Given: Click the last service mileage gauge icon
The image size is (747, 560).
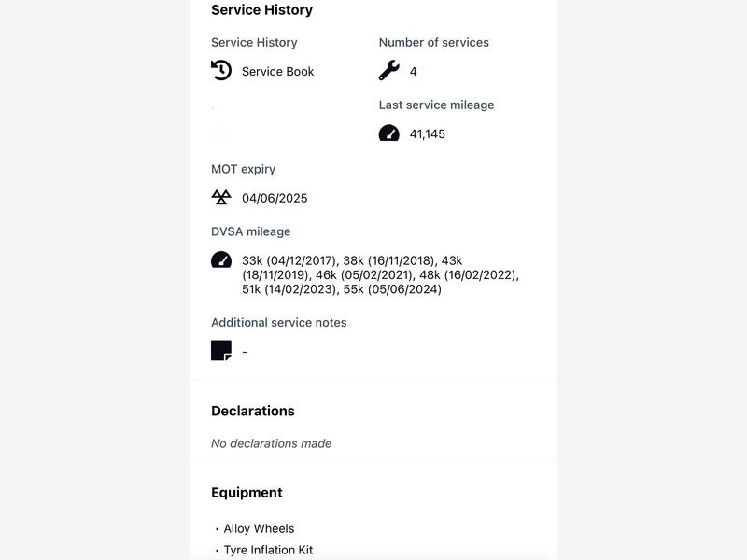Looking at the screenshot, I should 389,133.
